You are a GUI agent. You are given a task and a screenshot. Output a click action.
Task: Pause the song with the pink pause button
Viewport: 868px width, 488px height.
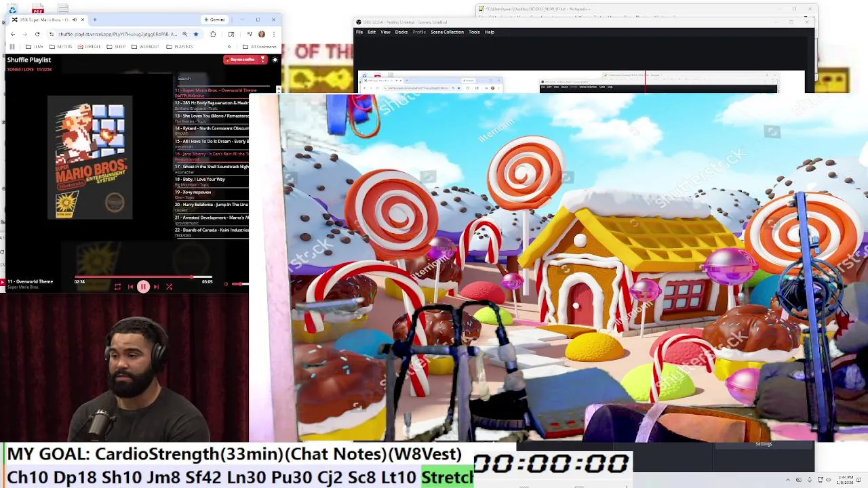pyautogui.click(x=143, y=287)
